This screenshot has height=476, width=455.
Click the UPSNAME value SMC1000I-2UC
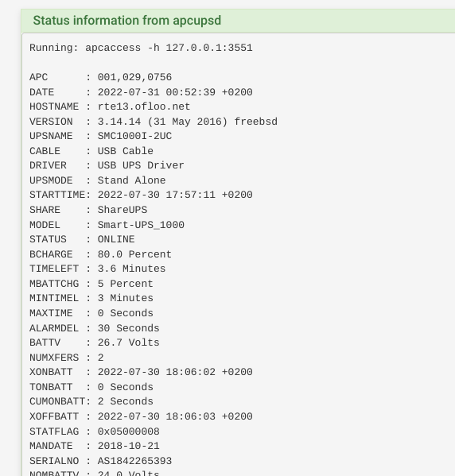(134, 136)
